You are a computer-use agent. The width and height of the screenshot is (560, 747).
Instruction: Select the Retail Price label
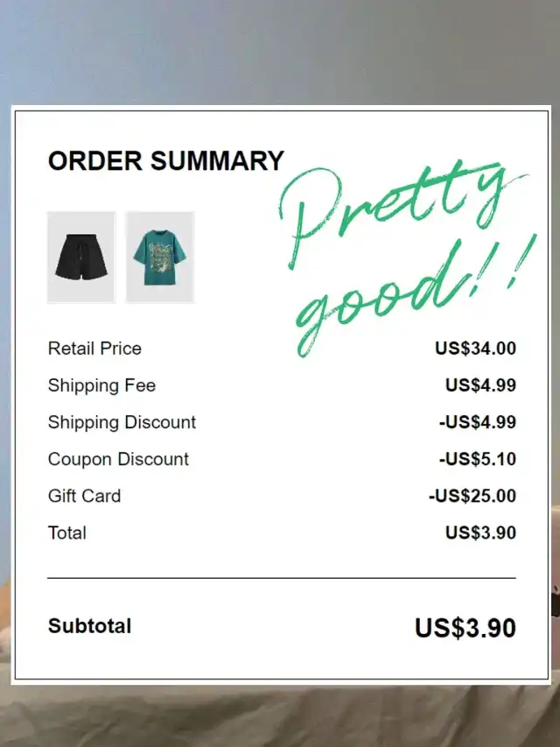point(94,349)
